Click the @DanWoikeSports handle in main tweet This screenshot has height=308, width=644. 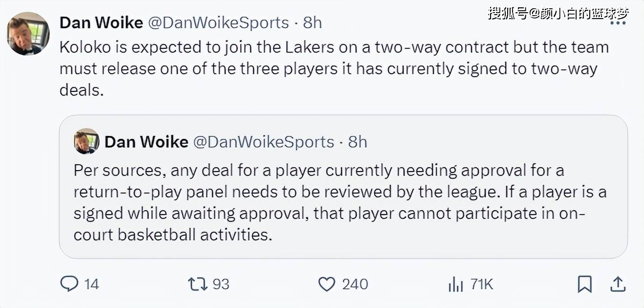tap(218, 22)
